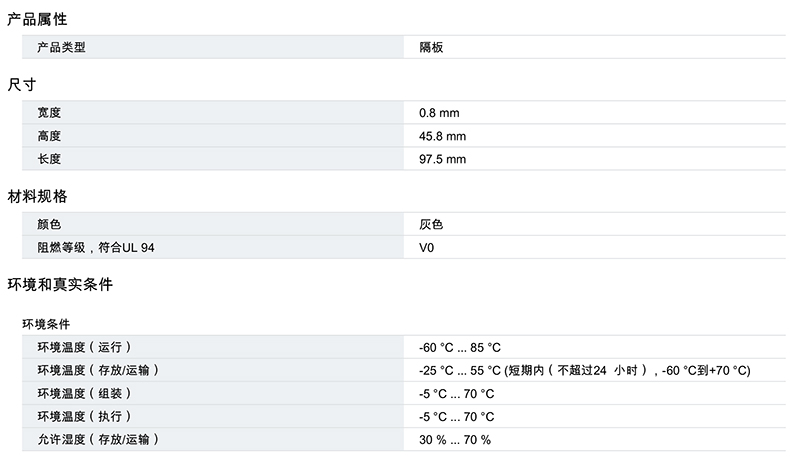
Task: Select the 产品类型 row label
Action: (62, 47)
